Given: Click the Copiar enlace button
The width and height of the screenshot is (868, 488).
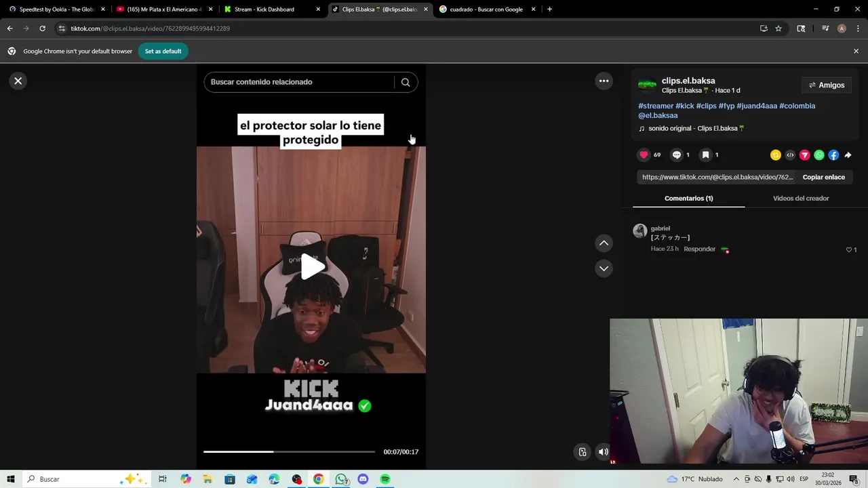Looking at the screenshot, I should pyautogui.click(x=823, y=177).
